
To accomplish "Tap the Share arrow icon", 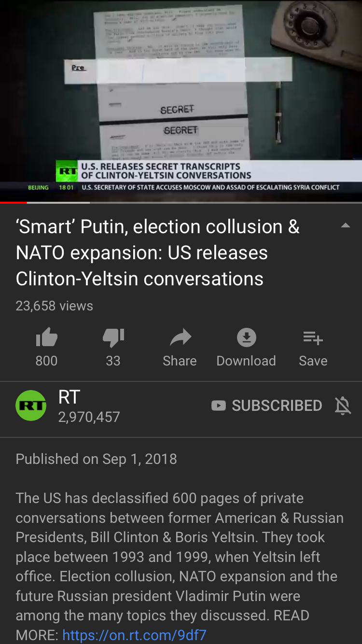I will pyautogui.click(x=181, y=338).
